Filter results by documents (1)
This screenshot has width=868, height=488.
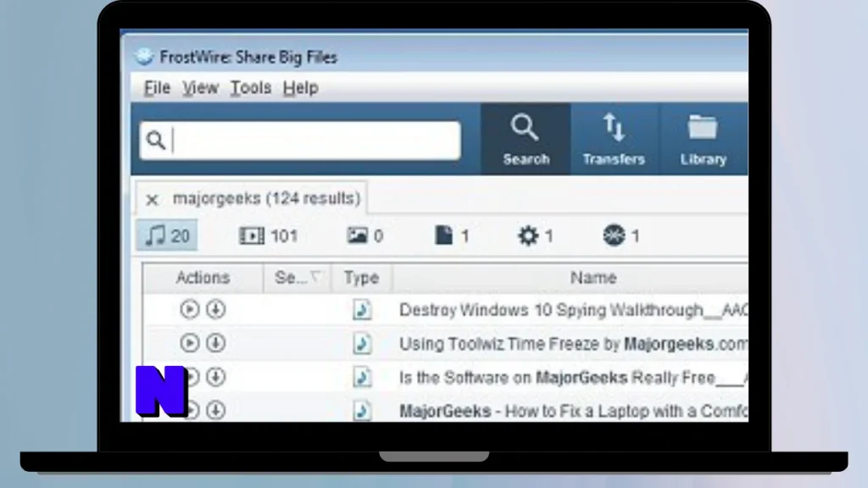(452, 236)
